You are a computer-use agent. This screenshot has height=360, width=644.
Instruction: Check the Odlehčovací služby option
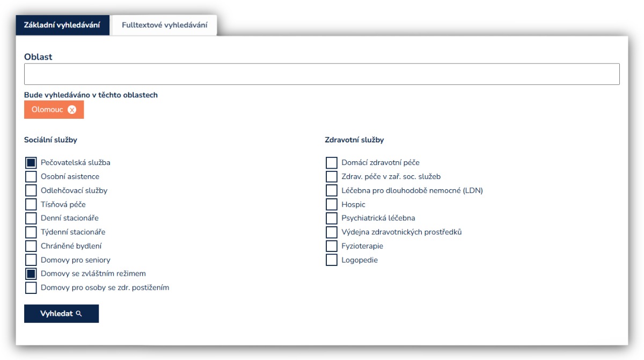point(31,191)
